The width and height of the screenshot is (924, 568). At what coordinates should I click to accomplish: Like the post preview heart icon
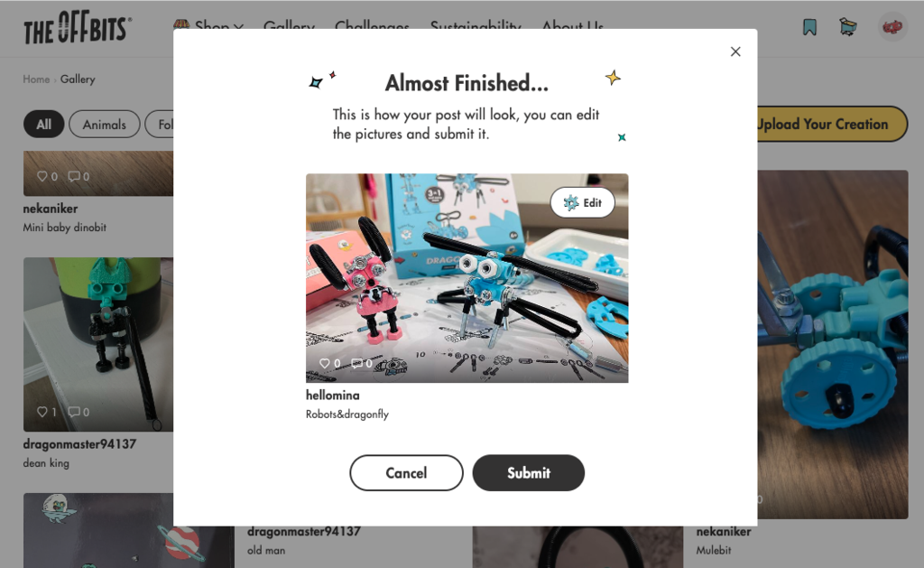324,363
